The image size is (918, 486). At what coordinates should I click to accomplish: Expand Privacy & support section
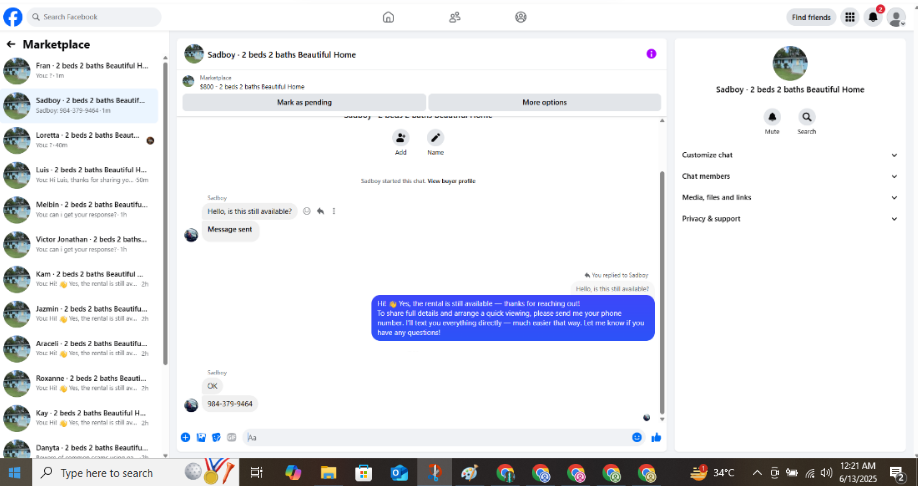(x=789, y=218)
